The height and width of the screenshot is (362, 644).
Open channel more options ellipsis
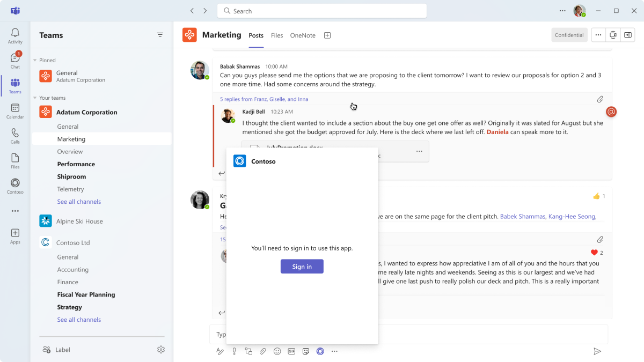(x=598, y=35)
